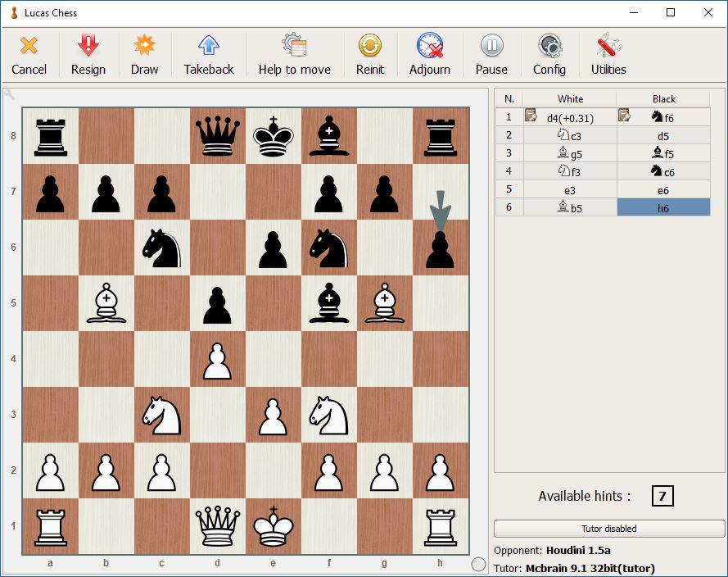The height and width of the screenshot is (577, 728).
Task: Pause the game
Action: [x=491, y=55]
